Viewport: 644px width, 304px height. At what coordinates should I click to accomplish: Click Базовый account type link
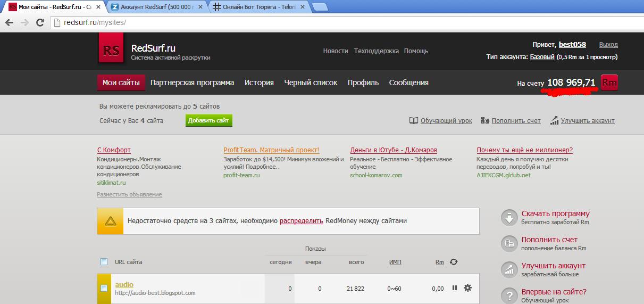pyautogui.click(x=542, y=57)
